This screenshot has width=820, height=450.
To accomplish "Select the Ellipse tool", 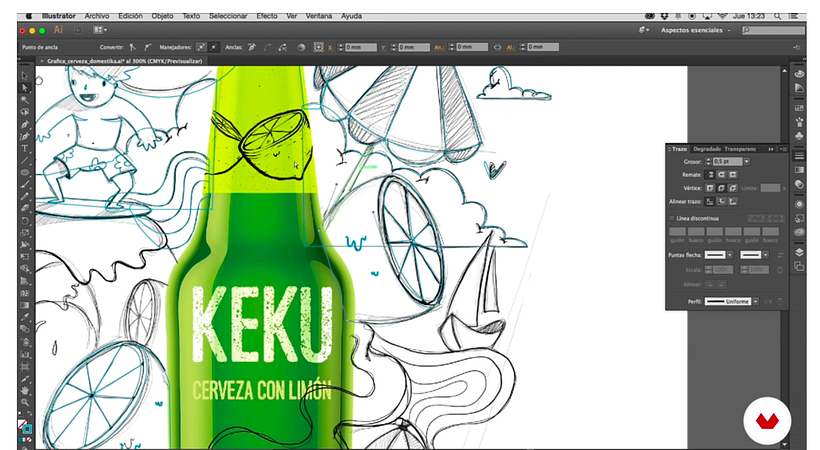I will click(x=25, y=173).
